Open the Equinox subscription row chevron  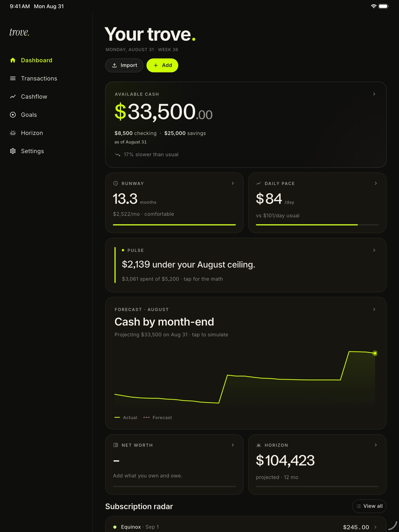[375, 527]
